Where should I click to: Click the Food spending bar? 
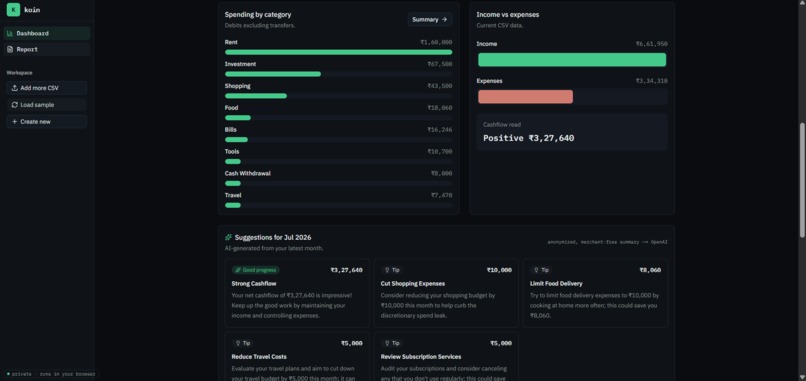(x=238, y=118)
